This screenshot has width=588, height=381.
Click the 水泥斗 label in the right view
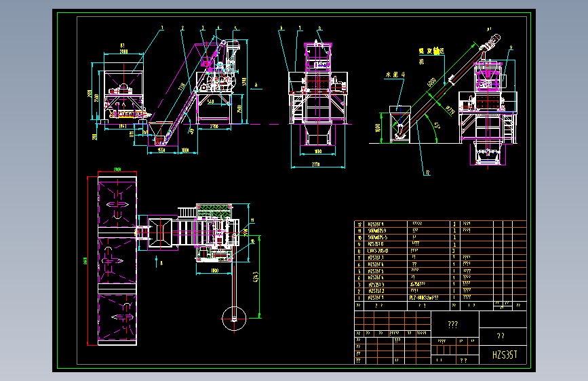pyautogui.click(x=395, y=75)
